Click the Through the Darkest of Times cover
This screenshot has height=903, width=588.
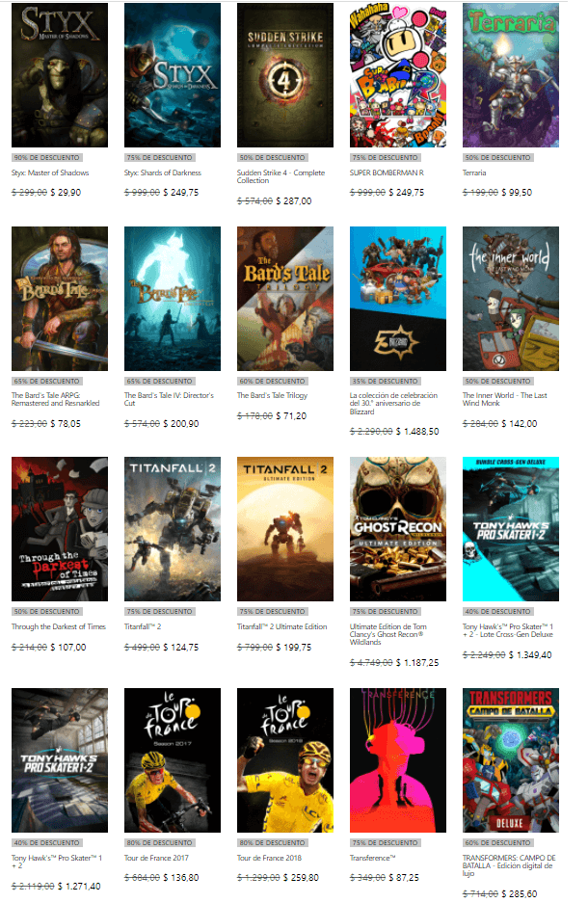click(x=59, y=529)
